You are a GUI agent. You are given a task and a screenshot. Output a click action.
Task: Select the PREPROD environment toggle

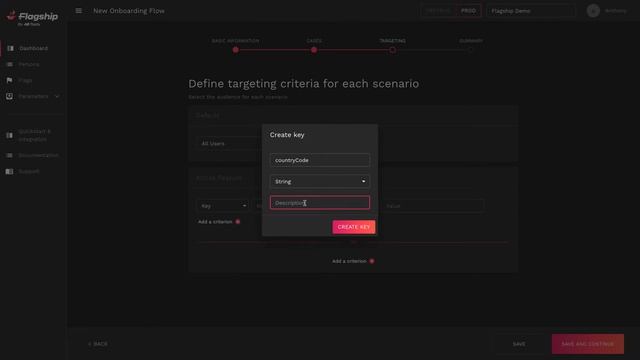(x=438, y=11)
